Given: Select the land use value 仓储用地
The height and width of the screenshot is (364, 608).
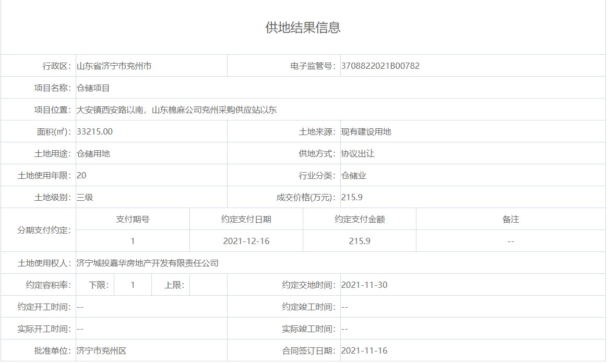Looking at the screenshot, I should (x=93, y=154).
